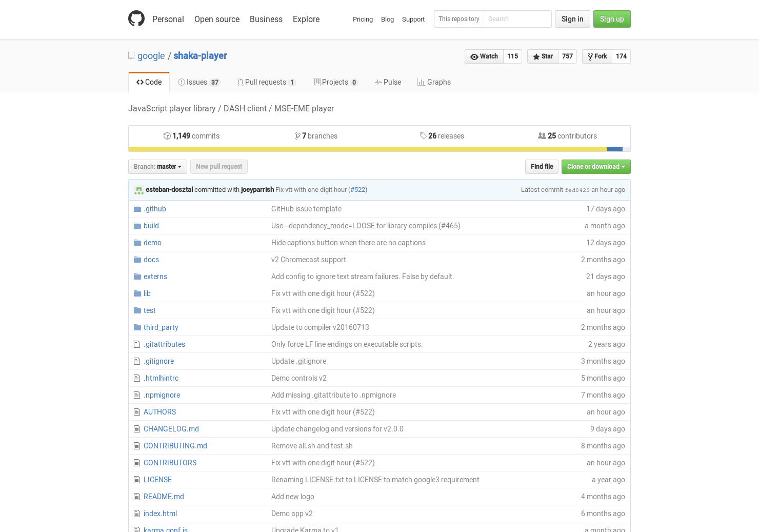Open the Pull requests tab
Screen dimensions: 759x532
click(x=266, y=82)
